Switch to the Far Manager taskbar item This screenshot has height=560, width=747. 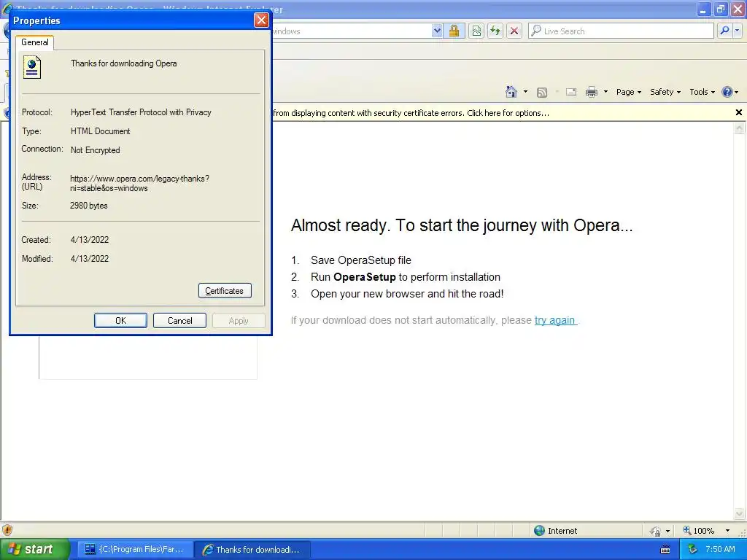[x=135, y=549]
